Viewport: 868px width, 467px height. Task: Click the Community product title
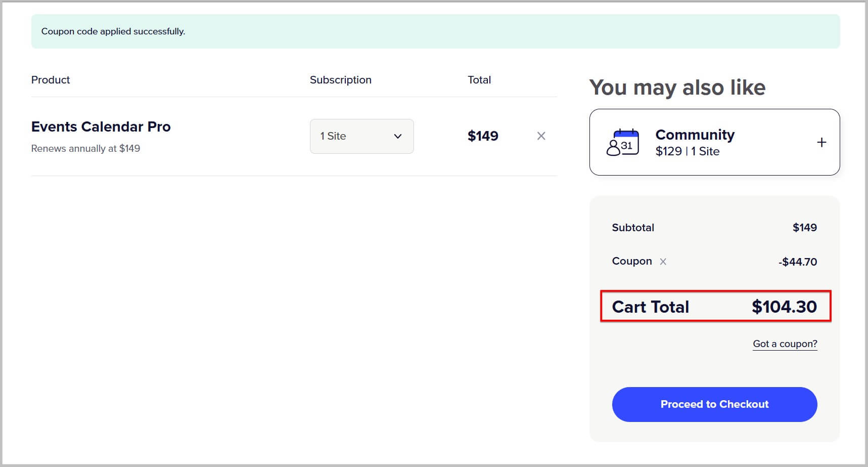(x=695, y=135)
